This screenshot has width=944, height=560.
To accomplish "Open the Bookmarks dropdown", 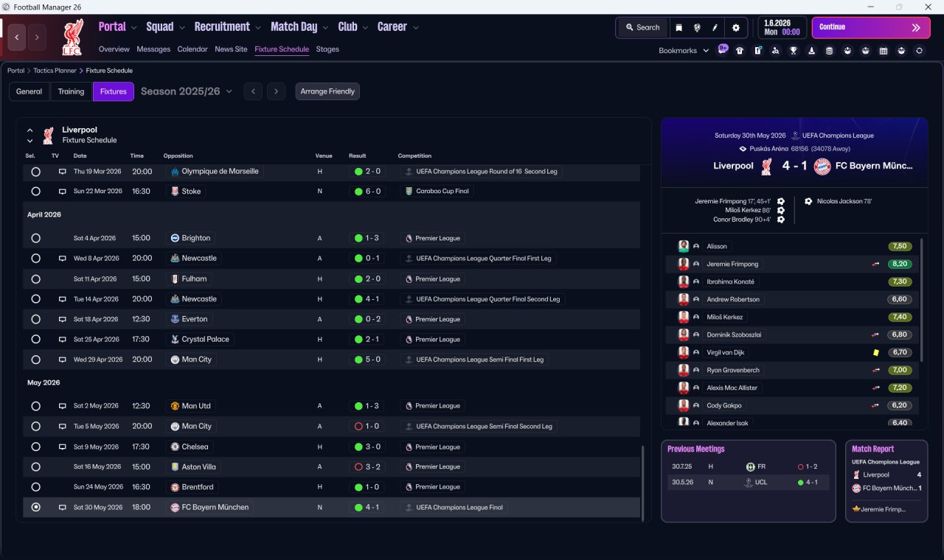I will 684,51.
